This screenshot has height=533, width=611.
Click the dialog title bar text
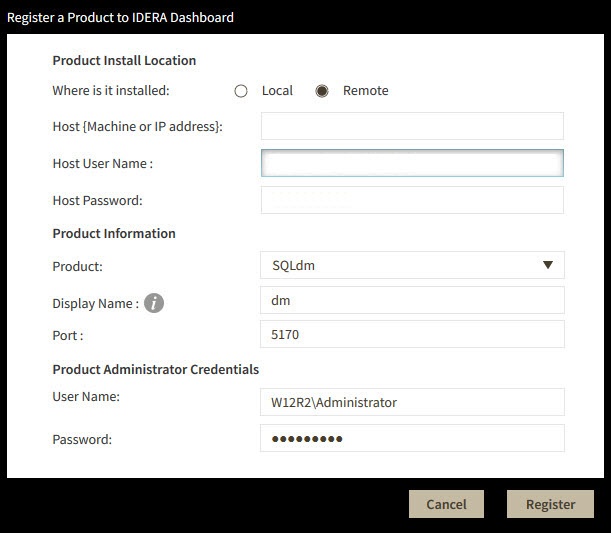coord(121,17)
